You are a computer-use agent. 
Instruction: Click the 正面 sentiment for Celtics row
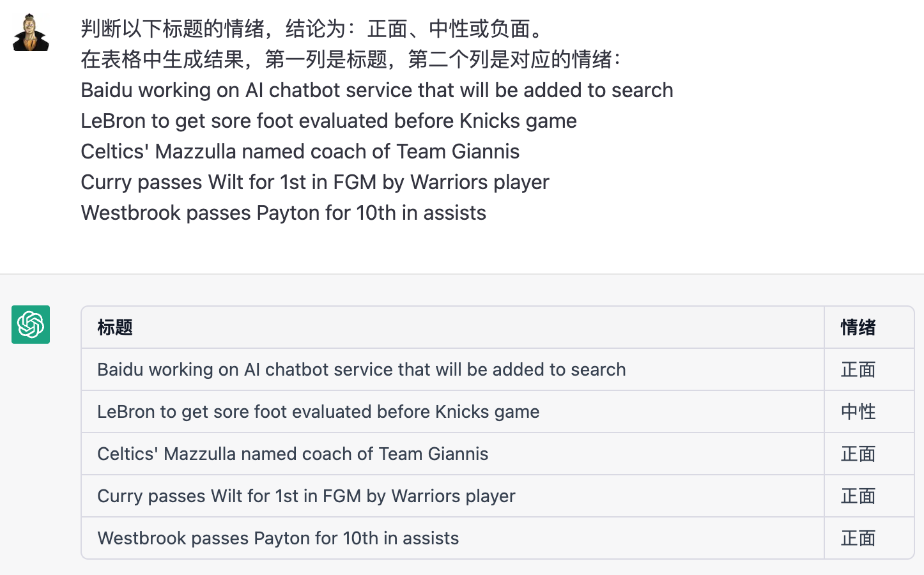tap(858, 454)
